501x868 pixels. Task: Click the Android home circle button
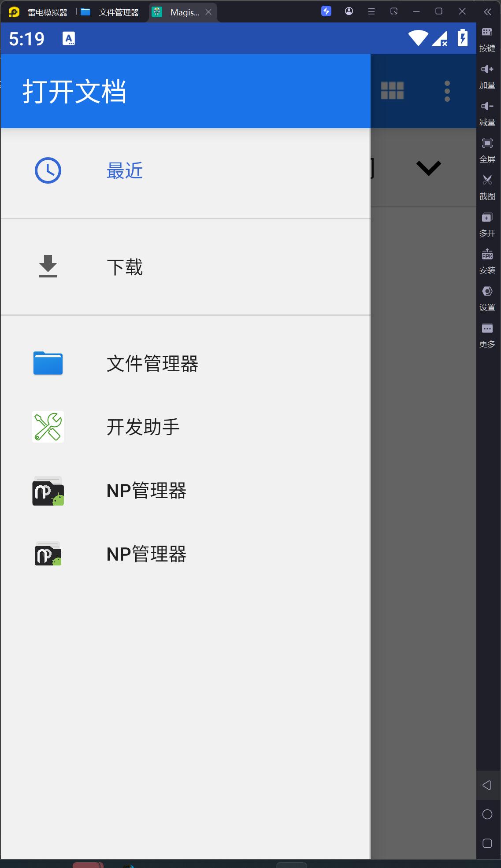tap(487, 814)
